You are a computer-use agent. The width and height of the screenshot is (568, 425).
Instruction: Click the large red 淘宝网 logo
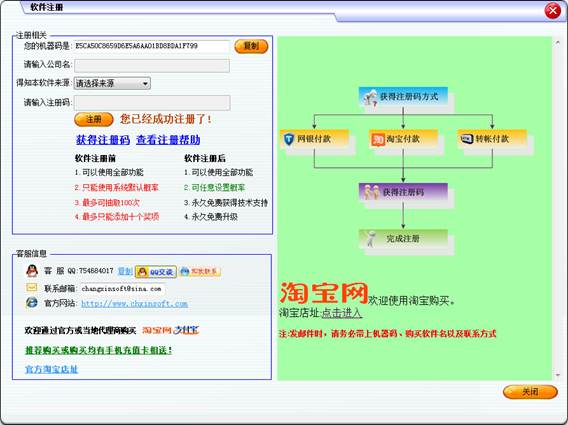coord(324,293)
